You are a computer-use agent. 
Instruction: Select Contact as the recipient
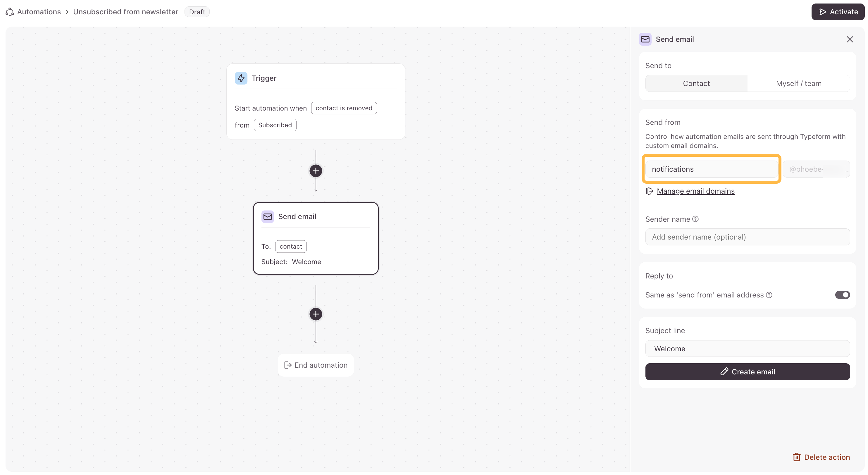(x=696, y=84)
